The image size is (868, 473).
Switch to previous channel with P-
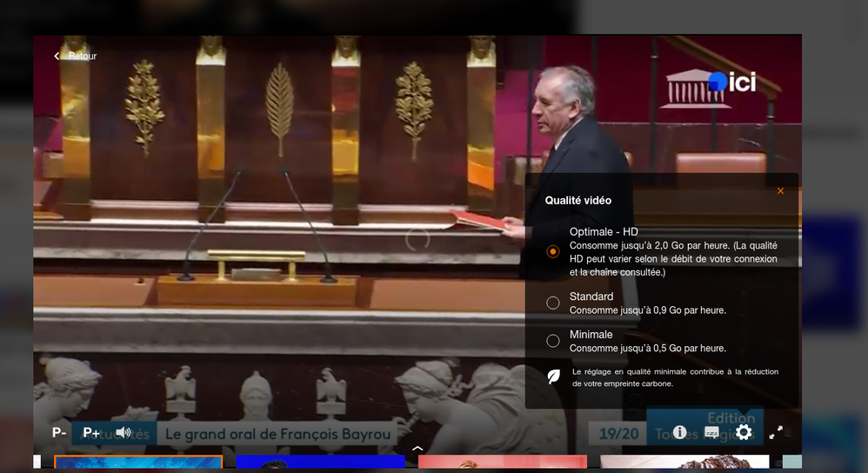point(59,433)
